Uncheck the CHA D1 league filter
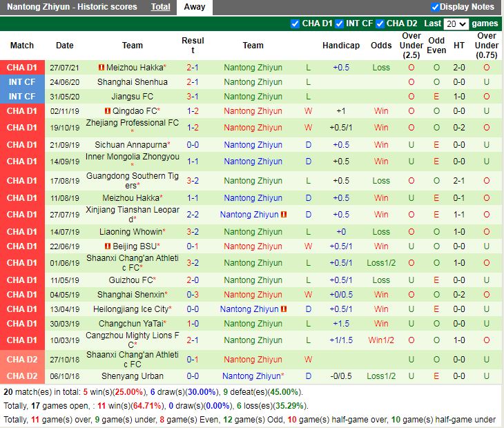504x428 pixels. tap(295, 23)
